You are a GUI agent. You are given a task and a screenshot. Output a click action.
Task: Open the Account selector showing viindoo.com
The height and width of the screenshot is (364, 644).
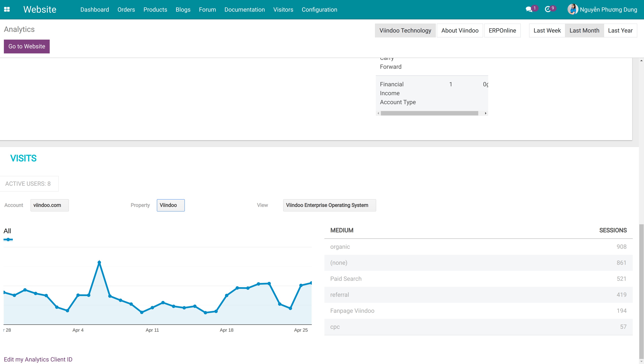(x=49, y=205)
